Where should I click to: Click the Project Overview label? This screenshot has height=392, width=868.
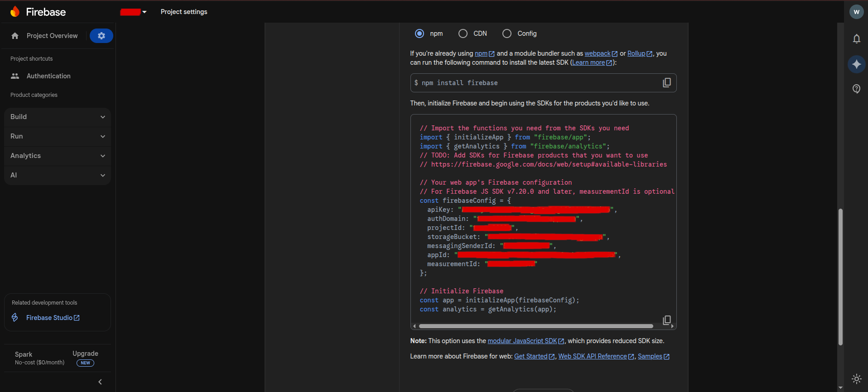coord(52,36)
